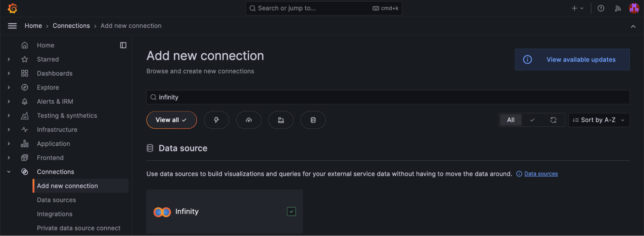Open the news feed icon
Viewport: 644px width, 236px height.
618,8
